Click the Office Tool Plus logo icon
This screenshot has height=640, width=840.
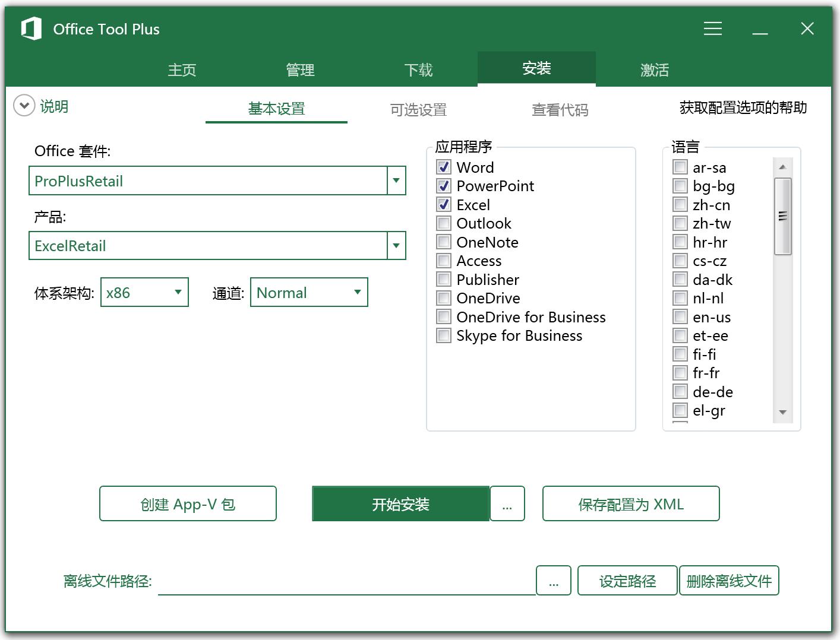(30, 28)
